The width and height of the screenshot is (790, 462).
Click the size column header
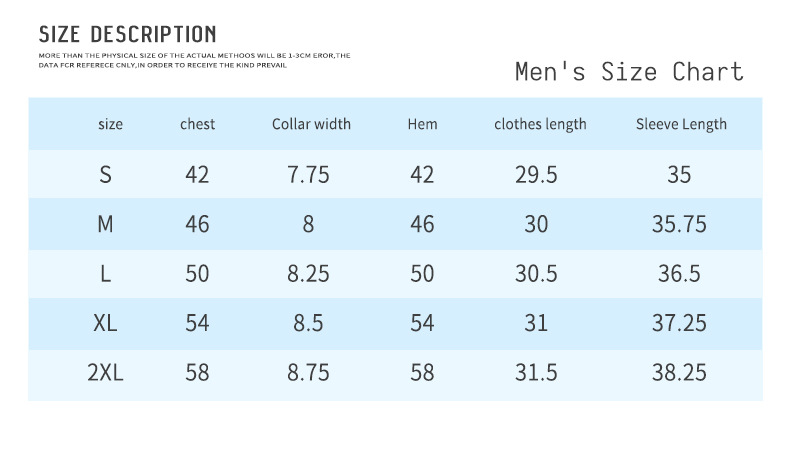click(111, 125)
